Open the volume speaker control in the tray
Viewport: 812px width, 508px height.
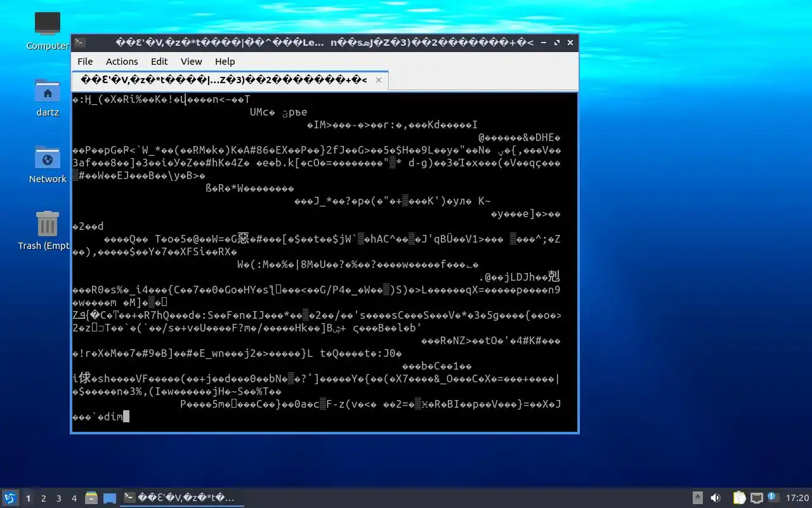click(716, 498)
